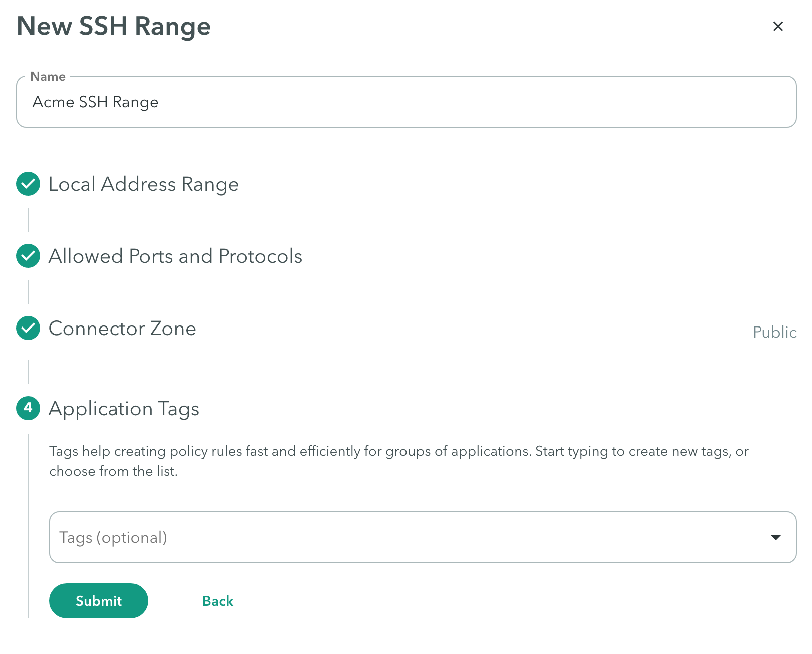Expand the Local Address Range step

click(x=143, y=184)
